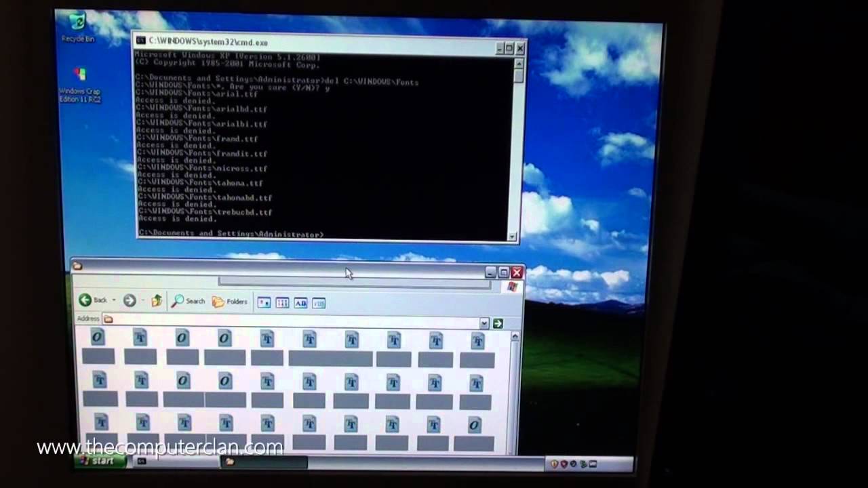Toggle the Folders pane in explorer
The image size is (868, 488).
(x=230, y=302)
